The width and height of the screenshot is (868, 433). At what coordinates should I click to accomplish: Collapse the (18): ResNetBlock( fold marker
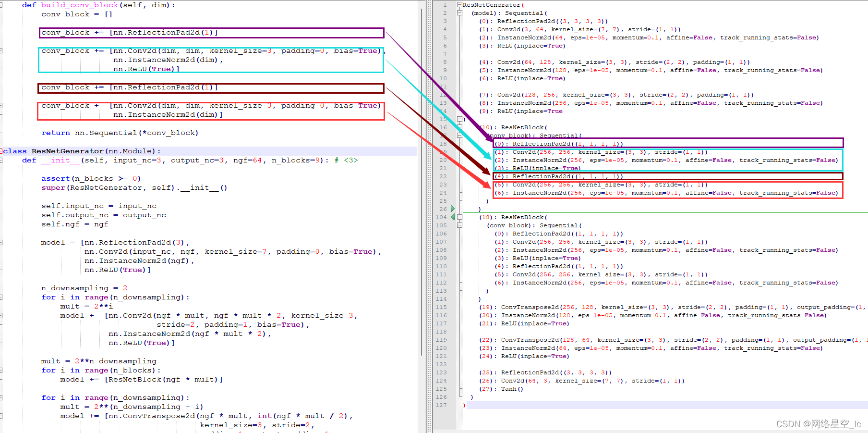(x=459, y=217)
